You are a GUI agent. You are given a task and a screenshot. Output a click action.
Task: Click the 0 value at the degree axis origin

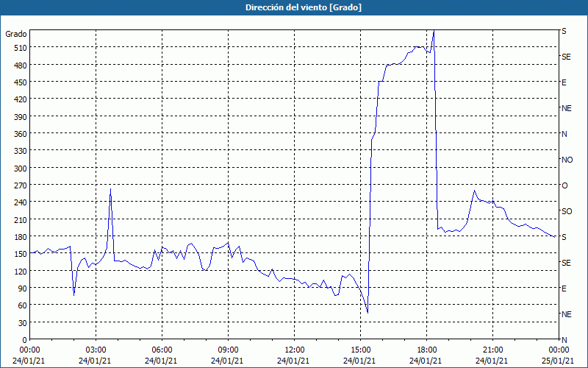click(x=25, y=340)
